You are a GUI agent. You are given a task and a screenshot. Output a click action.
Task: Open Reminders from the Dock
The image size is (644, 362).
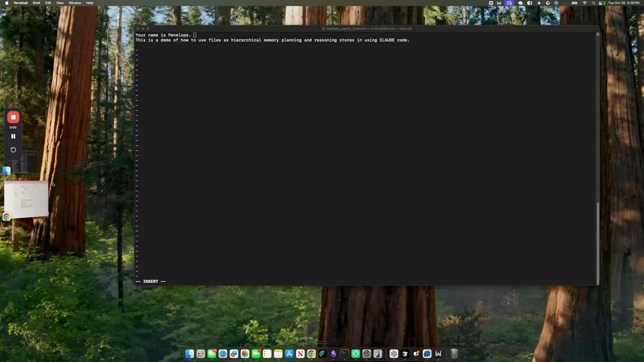[267, 354]
